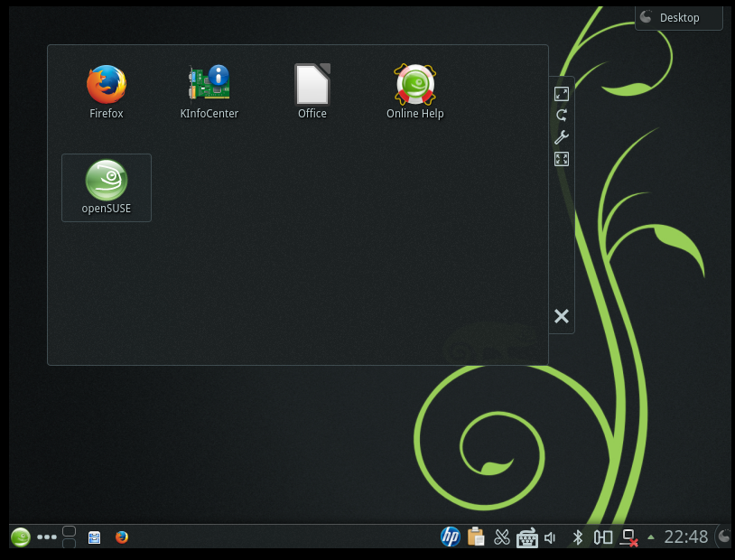Launch KInfoCenter from the folder view

click(209, 92)
